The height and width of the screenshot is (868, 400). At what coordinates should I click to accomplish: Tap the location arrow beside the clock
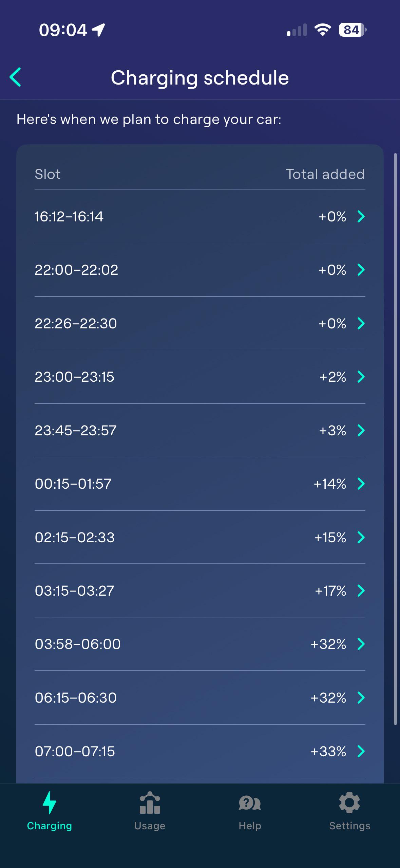click(98, 30)
